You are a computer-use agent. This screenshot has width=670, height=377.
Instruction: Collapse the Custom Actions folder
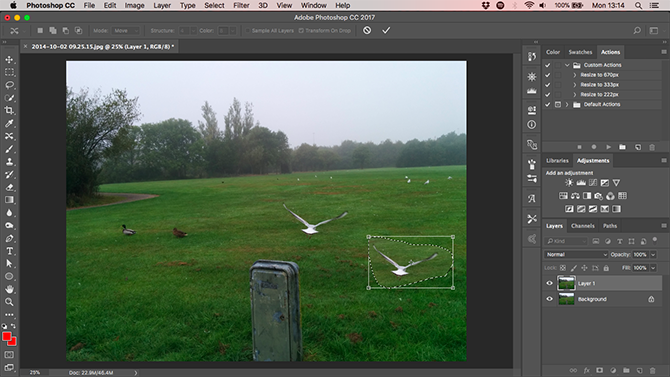point(567,65)
